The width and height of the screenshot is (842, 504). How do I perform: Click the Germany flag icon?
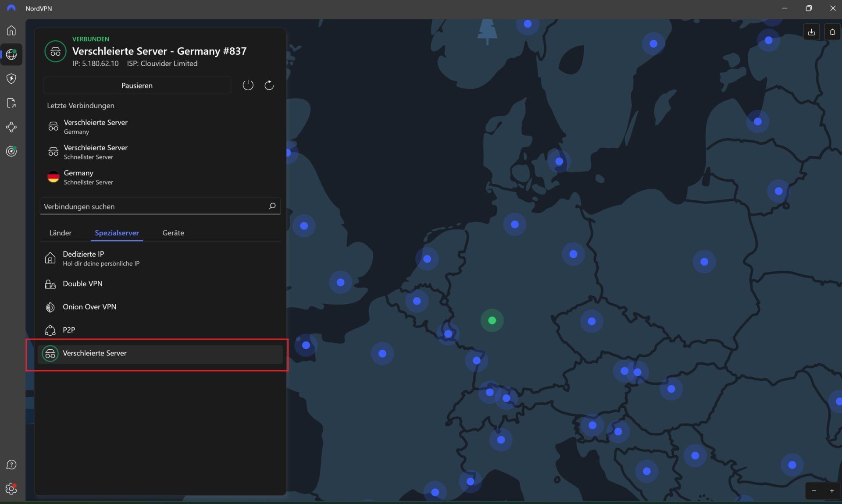(54, 177)
